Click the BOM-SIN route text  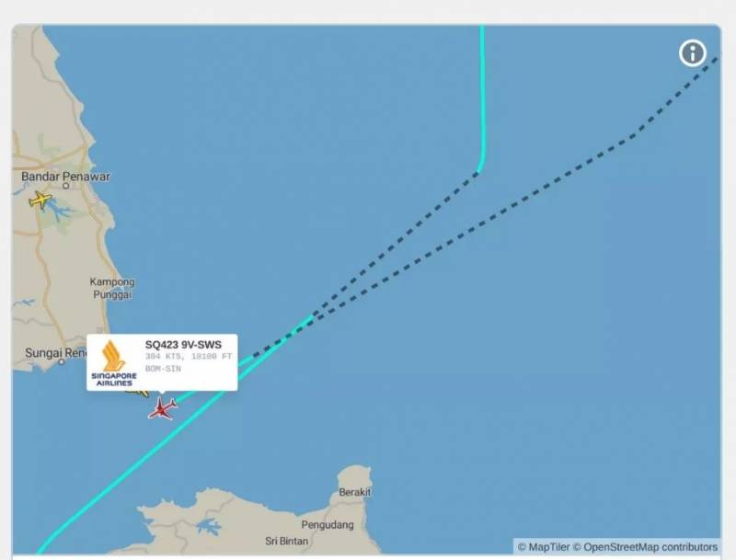tap(163, 369)
